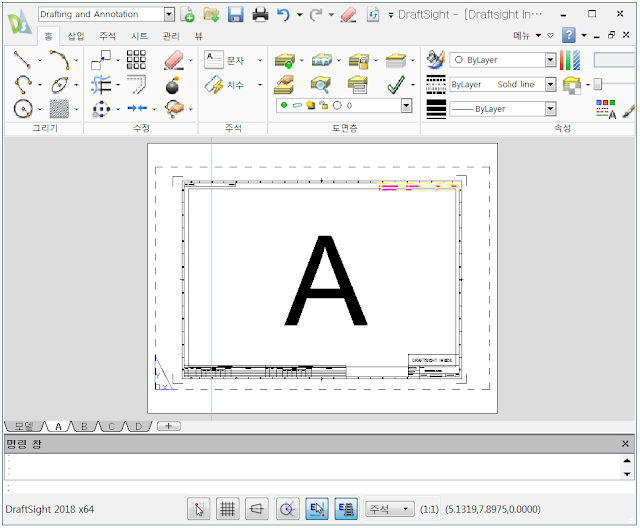This screenshot has width=640, height=528.
Task: Click the Pattern array icon
Action: tap(136, 60)
